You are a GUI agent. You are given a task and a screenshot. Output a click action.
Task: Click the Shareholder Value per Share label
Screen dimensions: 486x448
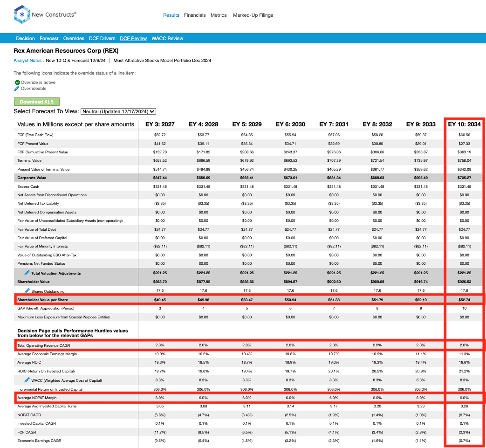42,300
